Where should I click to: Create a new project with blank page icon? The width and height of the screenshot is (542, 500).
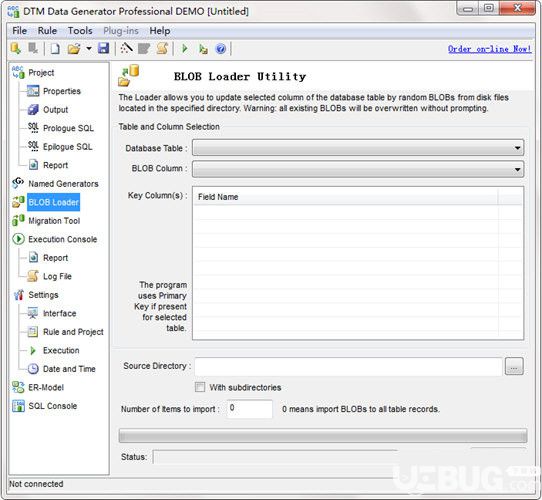click(x=55, y=49)
